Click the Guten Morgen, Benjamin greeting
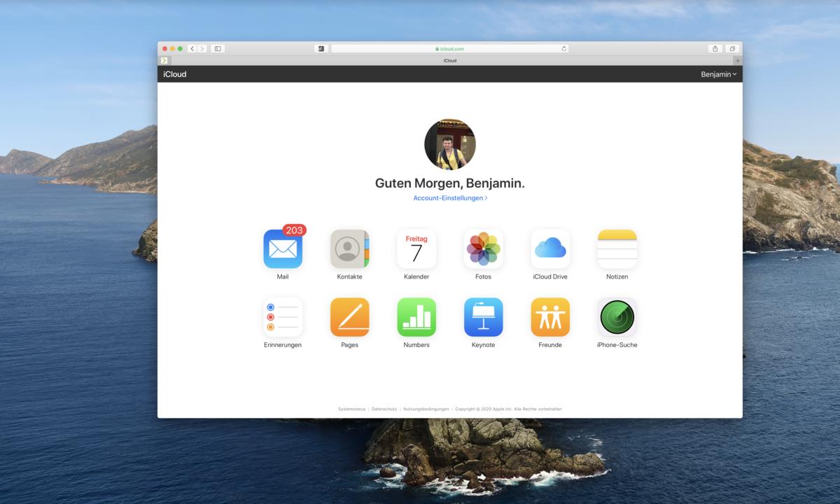The width and height of the screenshot is (840, 504). click(450, 183)
